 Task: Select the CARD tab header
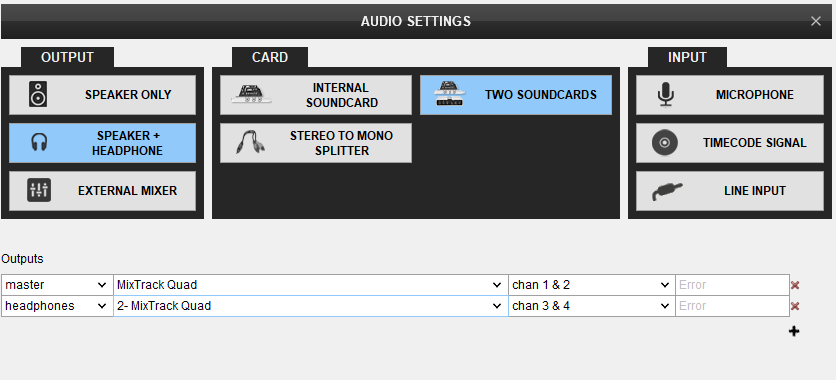pyautogui.click(x=270, y=57)
